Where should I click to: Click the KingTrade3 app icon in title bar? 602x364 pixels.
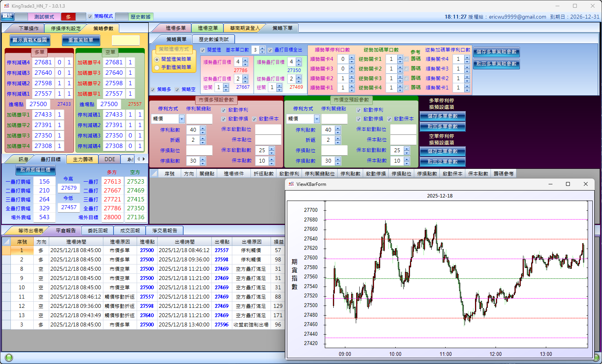(7, 6)
